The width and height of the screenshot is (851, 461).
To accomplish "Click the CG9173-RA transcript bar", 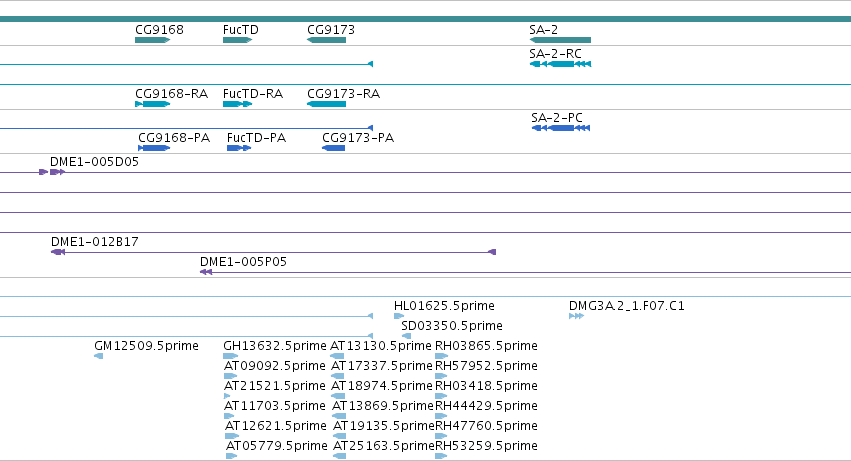I will pos(326,104).
